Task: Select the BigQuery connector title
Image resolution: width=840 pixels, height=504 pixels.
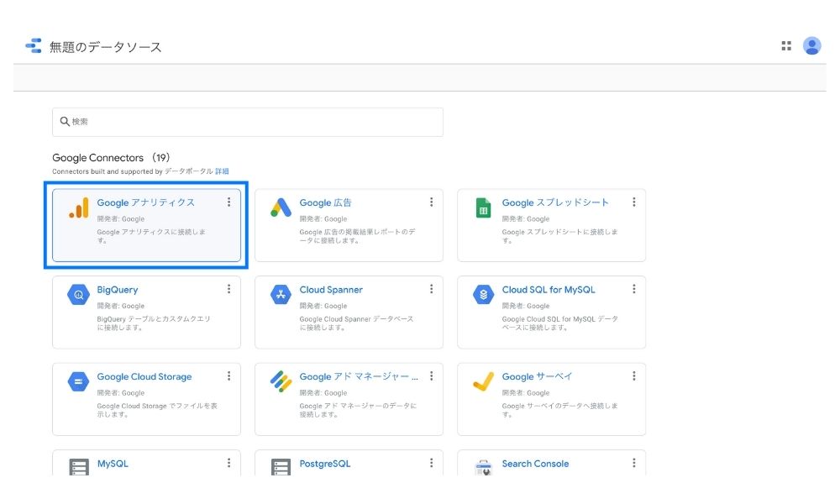Action: pos(118,290)
